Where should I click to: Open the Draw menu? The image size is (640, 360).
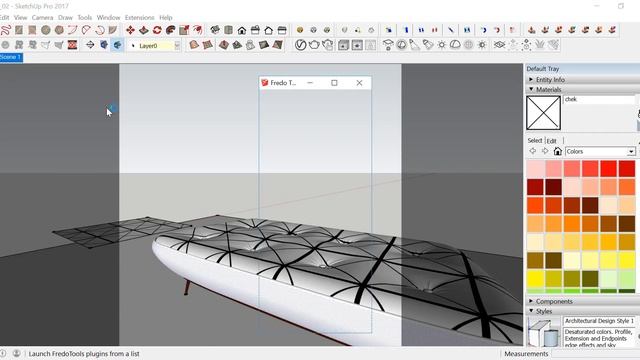click(x=65, y=18)
